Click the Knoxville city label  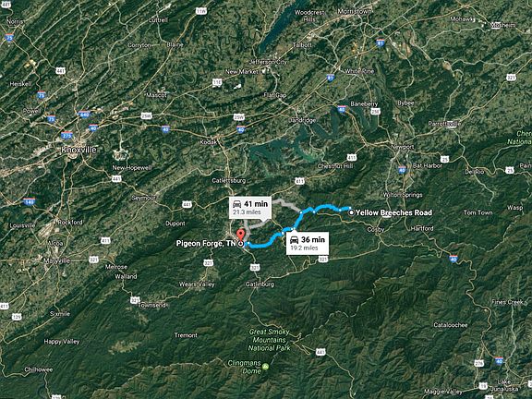[79, 150]
